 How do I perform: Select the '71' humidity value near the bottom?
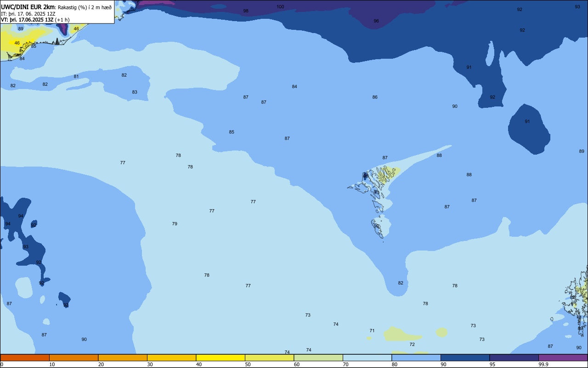point(372,331)
